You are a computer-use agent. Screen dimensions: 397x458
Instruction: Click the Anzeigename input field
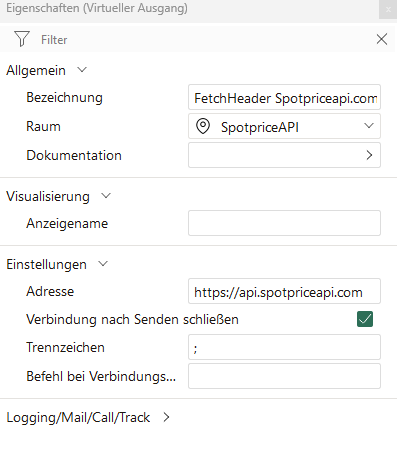pos(284,223)
